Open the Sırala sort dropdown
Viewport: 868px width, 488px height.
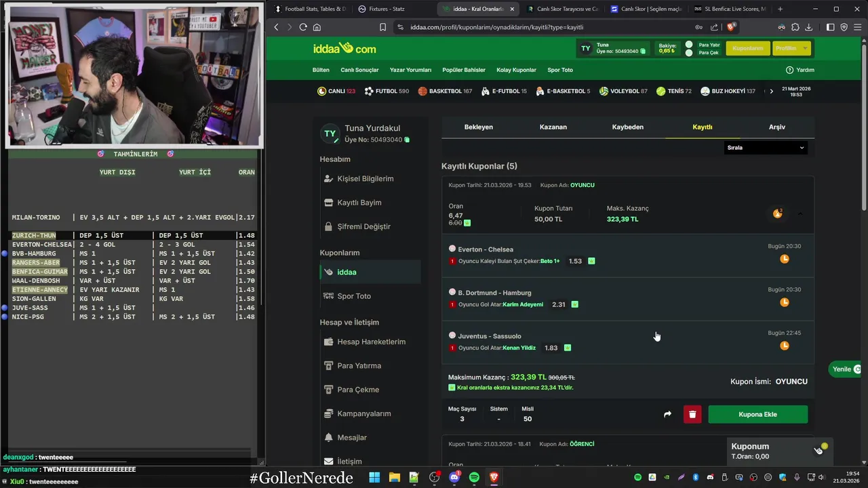coord(765,148)
